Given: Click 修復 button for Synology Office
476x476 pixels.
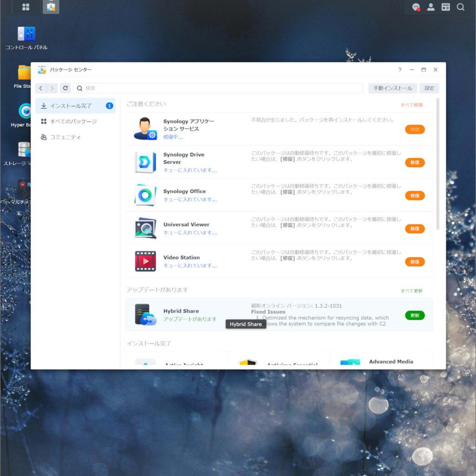Looking at the screenshot, I should pos(415,196).
